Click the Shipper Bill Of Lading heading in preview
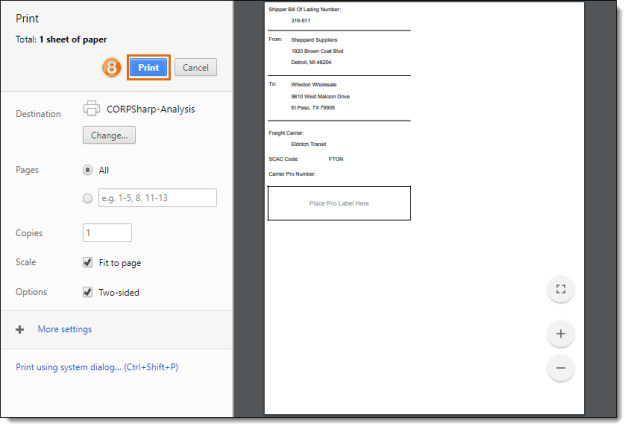This screenshot has width=628, height=429. [305, 9]
